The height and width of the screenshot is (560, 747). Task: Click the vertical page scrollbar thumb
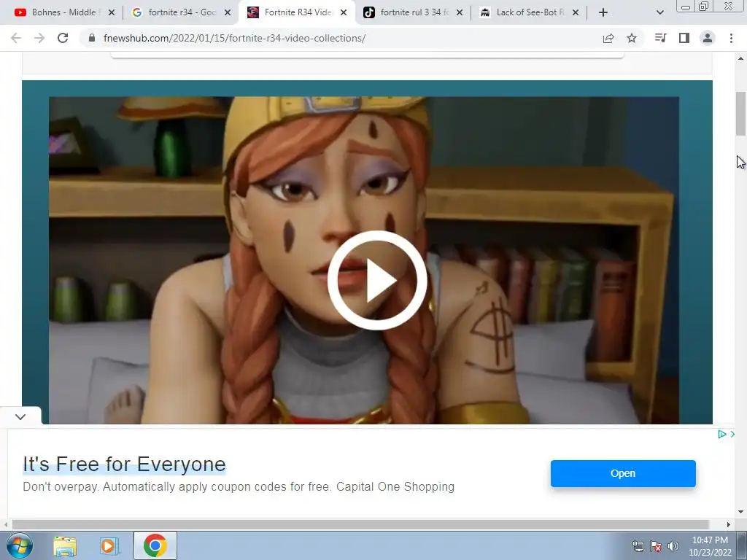coord(740,113)
